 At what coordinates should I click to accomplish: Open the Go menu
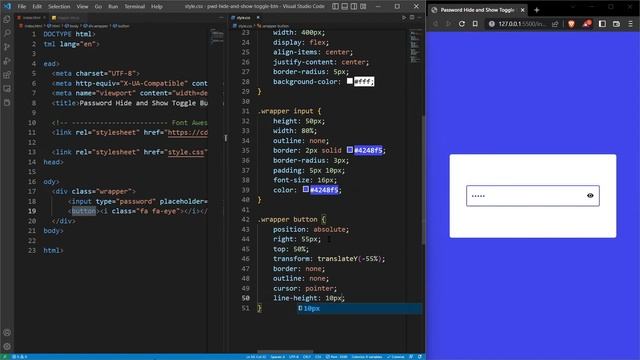click(x=98, y=7)
